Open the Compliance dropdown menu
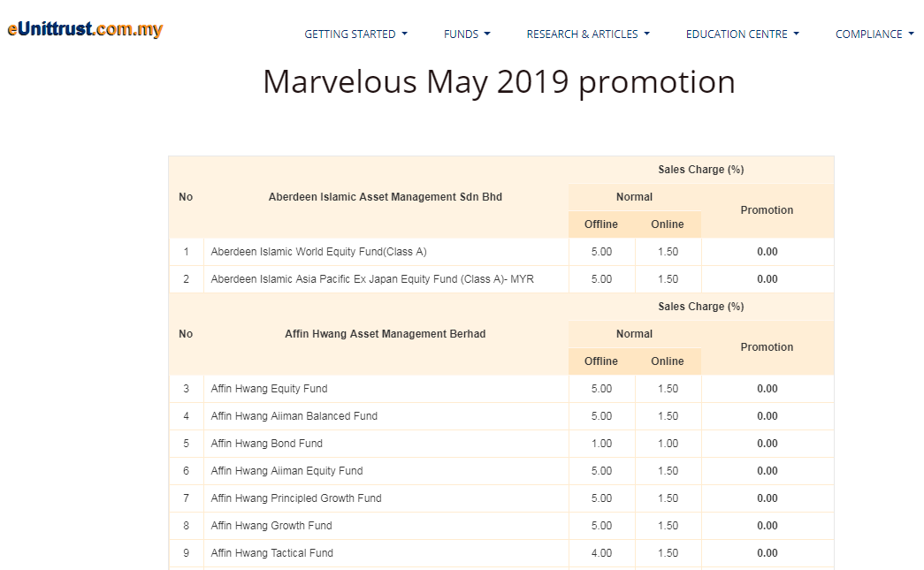Image resolution: width=924 pixels, height=570 pixels. click(874, 34)
